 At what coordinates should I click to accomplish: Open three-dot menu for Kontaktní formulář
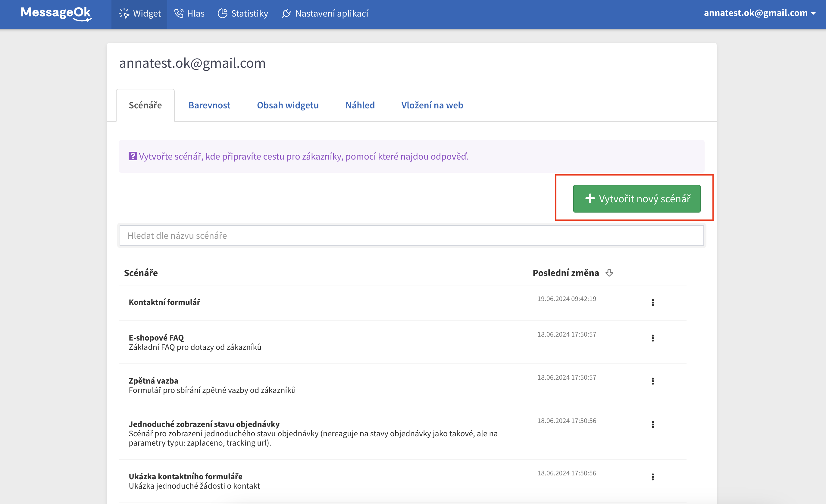point(652,303)
